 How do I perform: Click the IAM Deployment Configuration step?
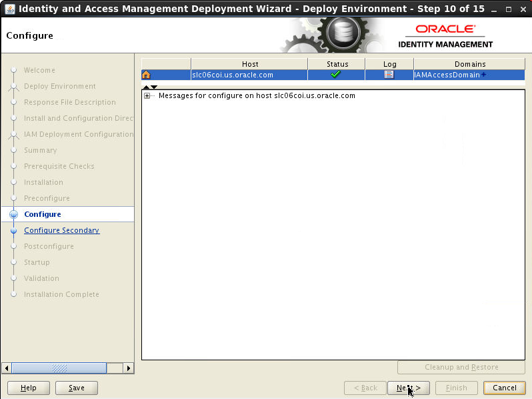(79, 134)
